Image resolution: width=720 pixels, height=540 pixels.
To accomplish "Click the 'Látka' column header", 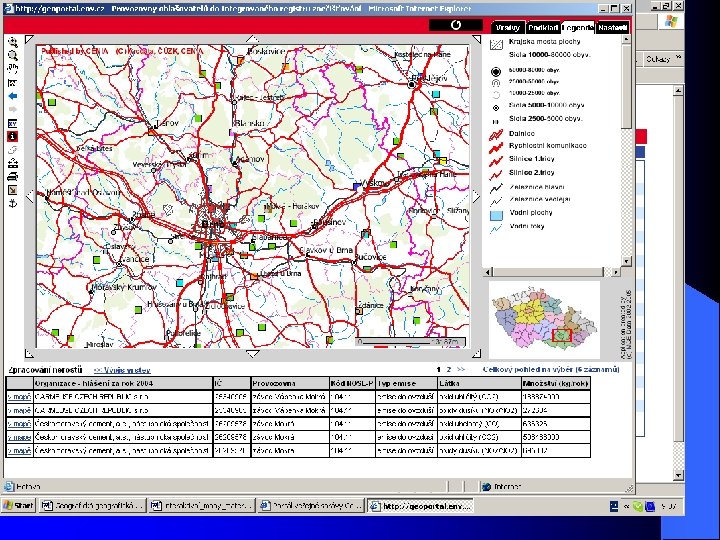I will tap(479, 383).
